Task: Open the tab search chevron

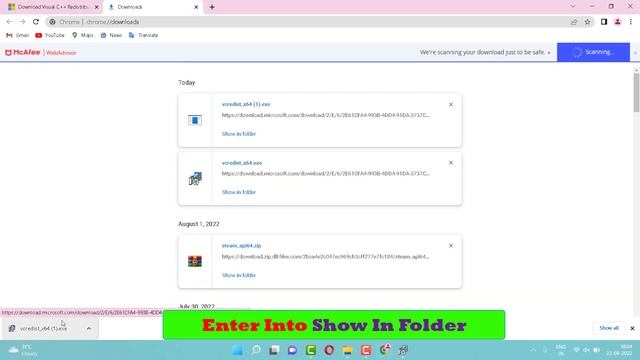Action: coord(573,7)
